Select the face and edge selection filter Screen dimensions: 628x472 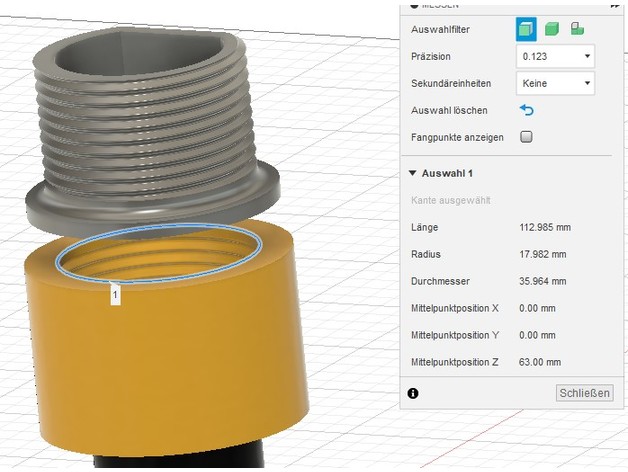(526, 29)
